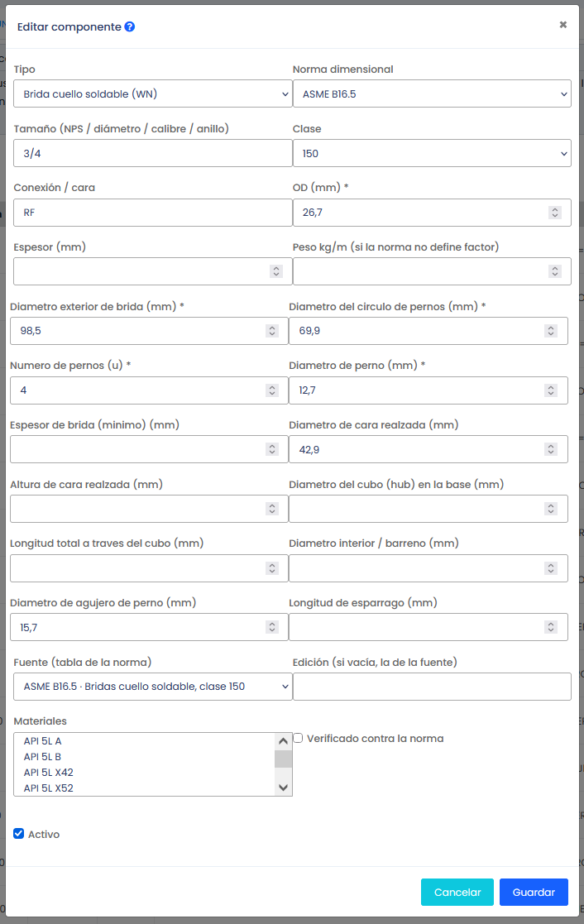
Task: Open the Norma dimensional dropdown
Action: 432,93
